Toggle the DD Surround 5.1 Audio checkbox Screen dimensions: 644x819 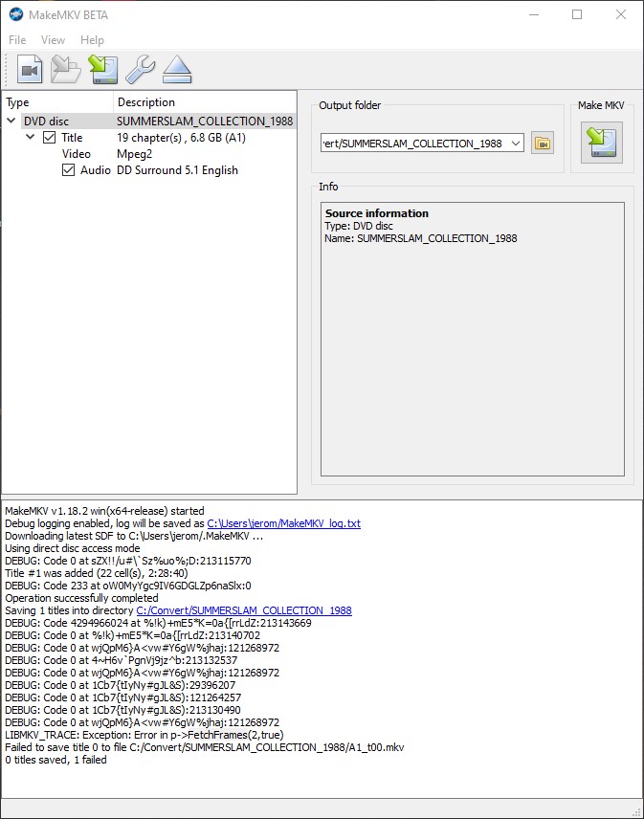click(68, 170)
